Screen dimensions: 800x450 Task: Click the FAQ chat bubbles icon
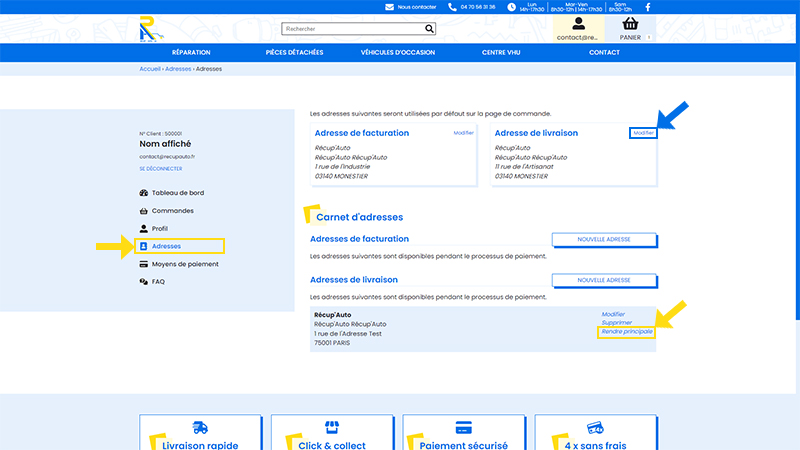[x=143, y=282]
